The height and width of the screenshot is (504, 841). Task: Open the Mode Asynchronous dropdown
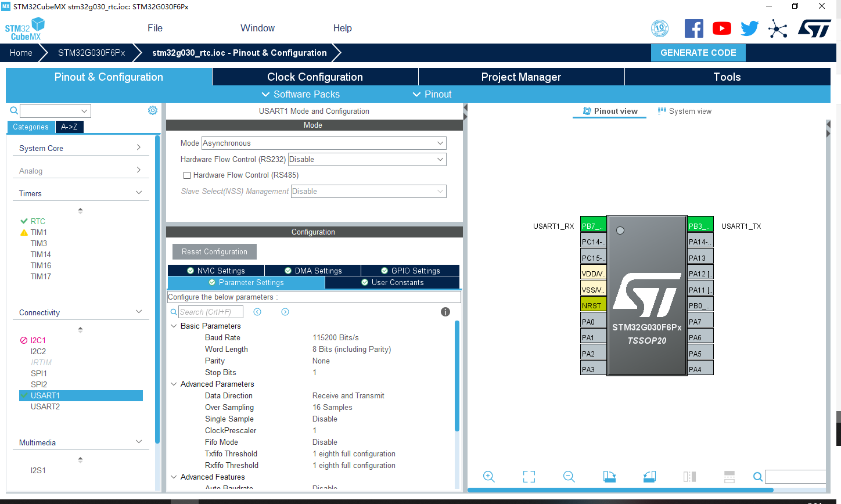pyautogui.click(x=324, y=143)
